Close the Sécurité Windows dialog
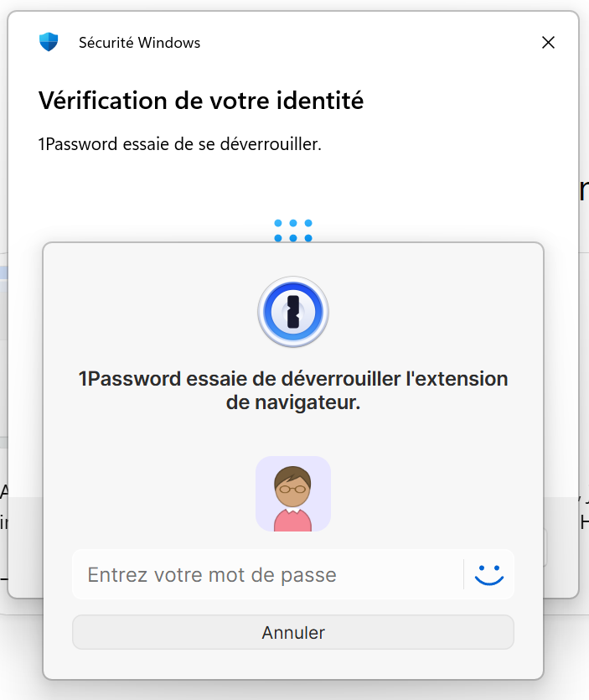Viewport: 589px width, 700px height. point(549,42)
